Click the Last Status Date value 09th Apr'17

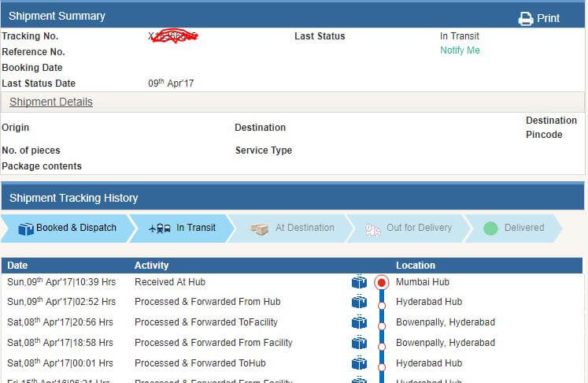click(171, 83)
